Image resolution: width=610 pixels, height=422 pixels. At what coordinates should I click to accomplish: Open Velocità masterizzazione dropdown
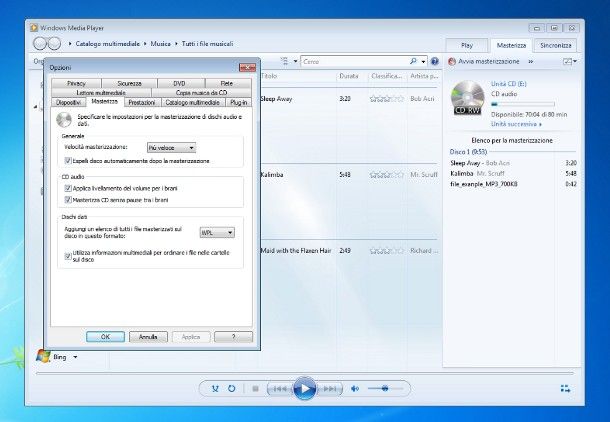point(171,148)
